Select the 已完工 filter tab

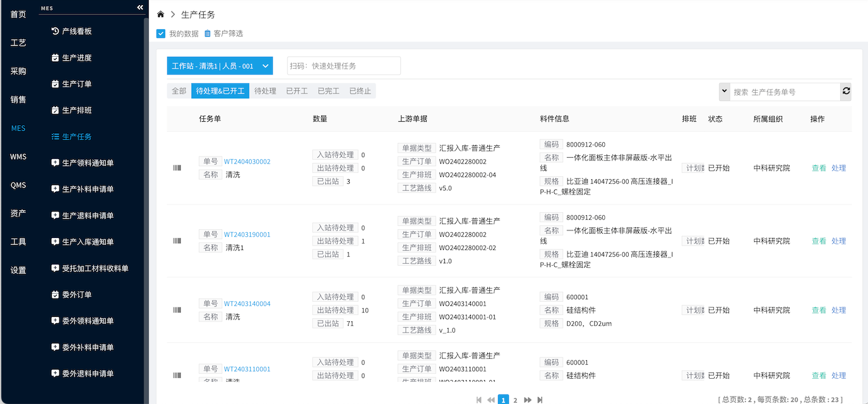[x=328, y=91]
